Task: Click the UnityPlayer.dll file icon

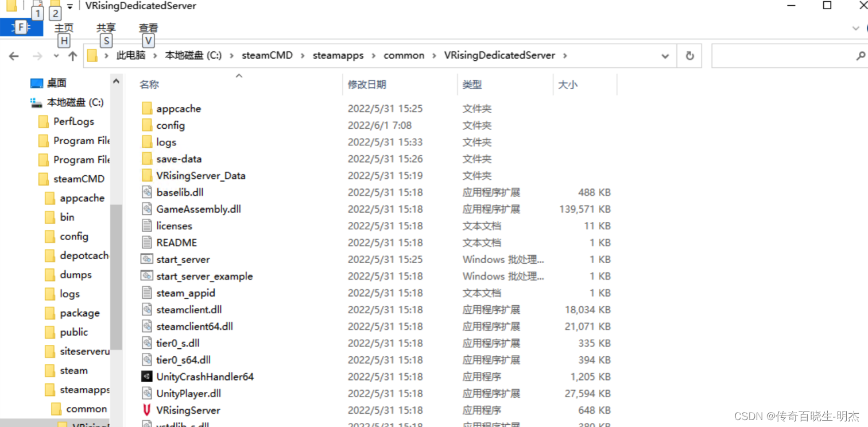Action: [x=147, y=393]
